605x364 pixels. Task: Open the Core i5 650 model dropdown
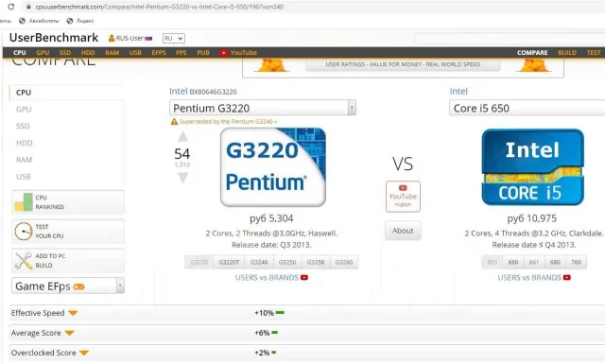click(527, 108)
